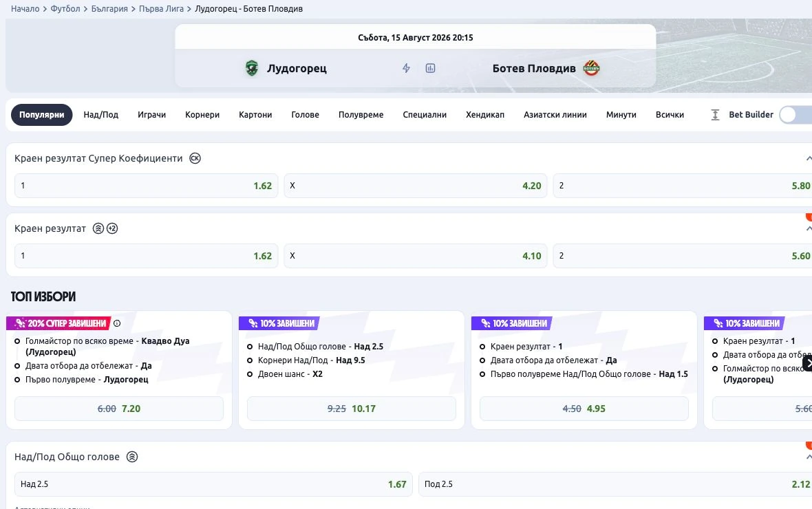Viewport: 812px width, 509px height.
Task: Click the Двоен шанс - X2 selection
Action: point(290,374)
